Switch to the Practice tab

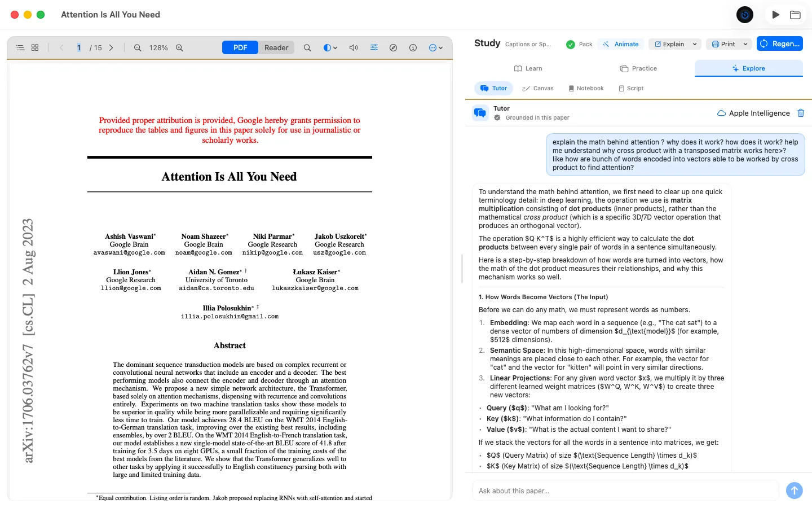638,68
